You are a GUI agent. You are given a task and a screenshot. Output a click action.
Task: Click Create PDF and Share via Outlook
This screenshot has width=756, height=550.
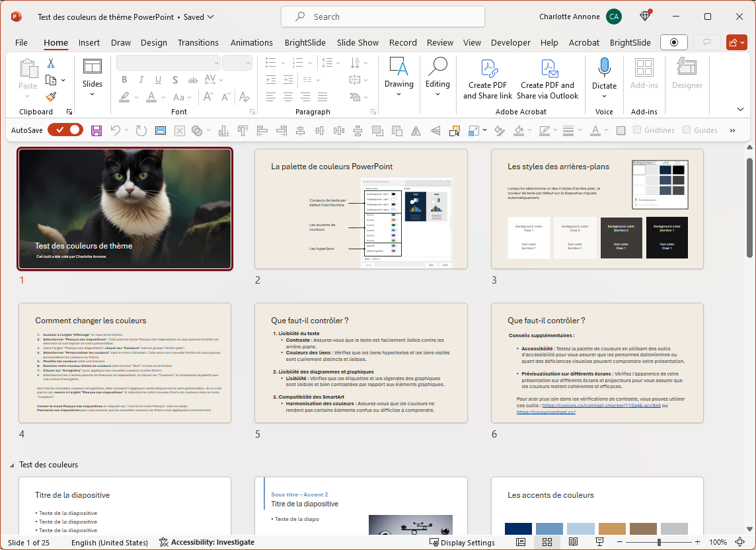pyautogui.click(x=547, y=79)
